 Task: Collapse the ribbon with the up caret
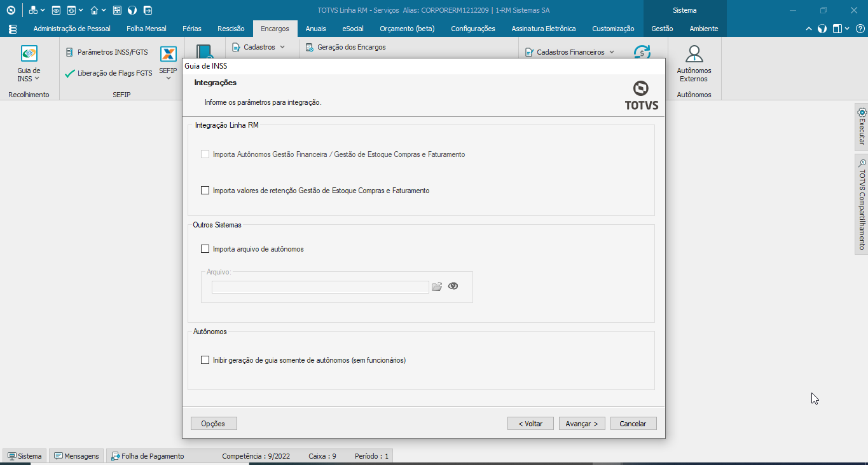click(x=809, y=29)
